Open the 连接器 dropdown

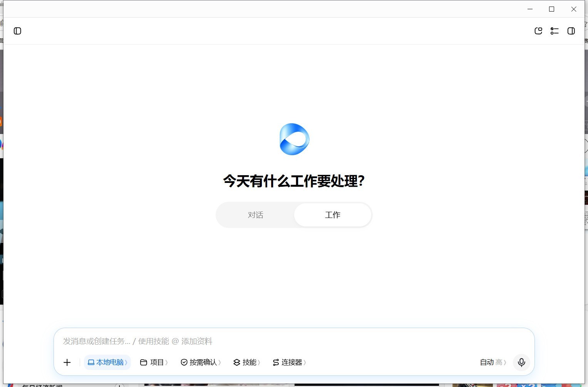pyautogui.click(x=289, y=362)
